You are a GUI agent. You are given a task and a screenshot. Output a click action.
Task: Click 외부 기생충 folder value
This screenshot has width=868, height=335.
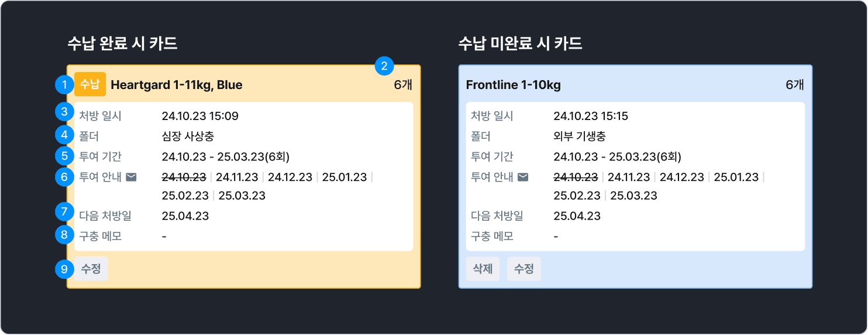579,136
